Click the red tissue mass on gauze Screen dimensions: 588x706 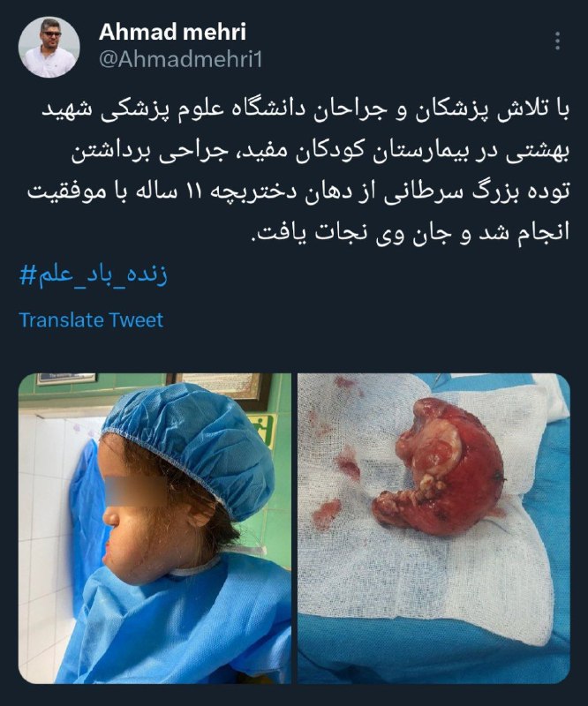click(x=438, y=467)
